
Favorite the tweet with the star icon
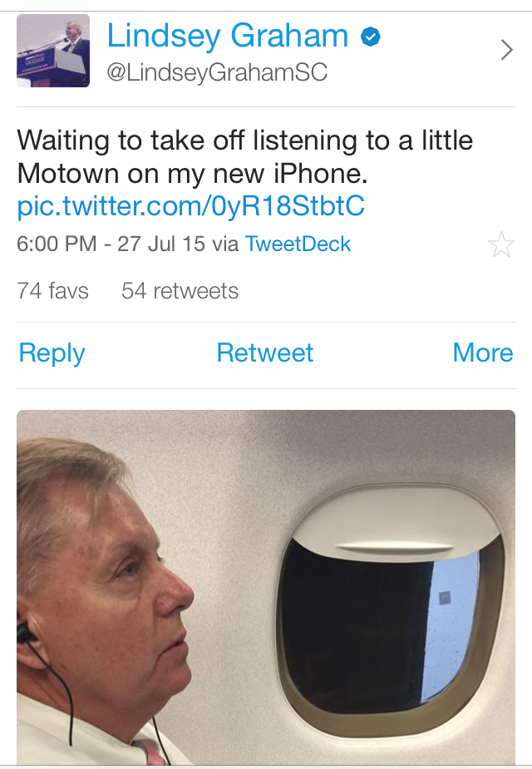pos(501,245)
